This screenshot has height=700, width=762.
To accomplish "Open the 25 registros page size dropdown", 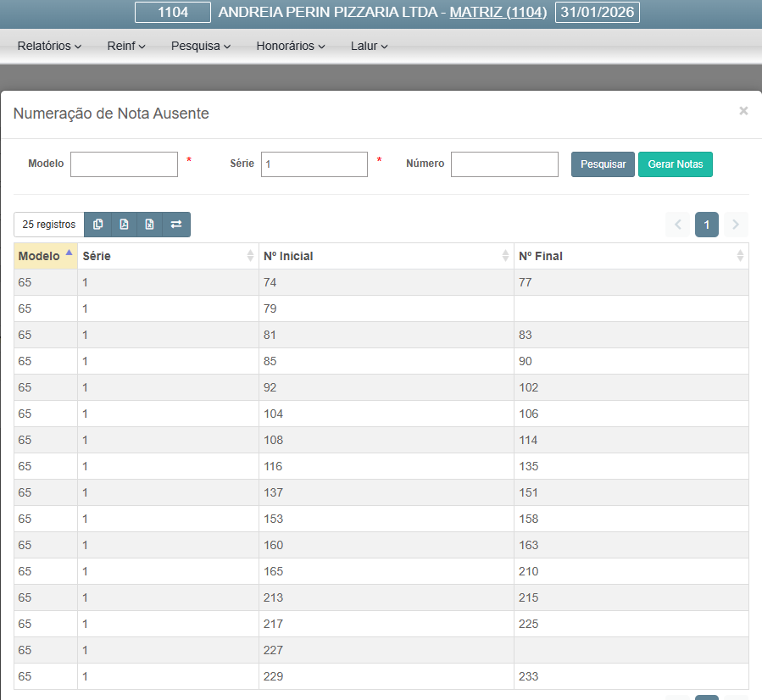I will [x=49, y=225].
